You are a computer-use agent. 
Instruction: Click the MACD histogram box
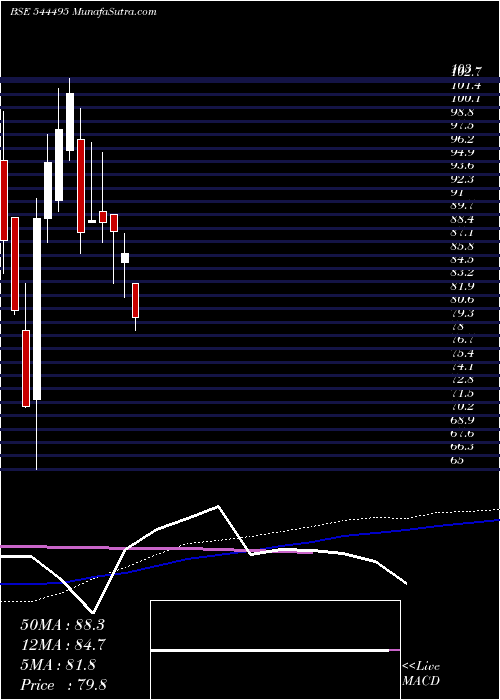coord(275,650)
